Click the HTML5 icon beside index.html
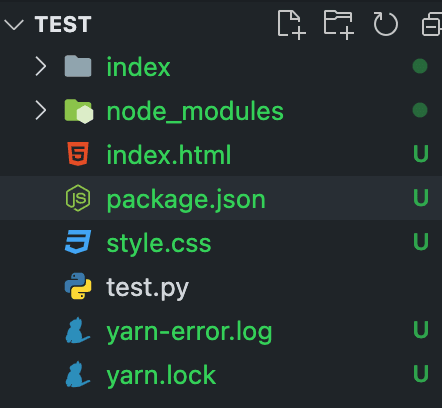 click(78, 154)
